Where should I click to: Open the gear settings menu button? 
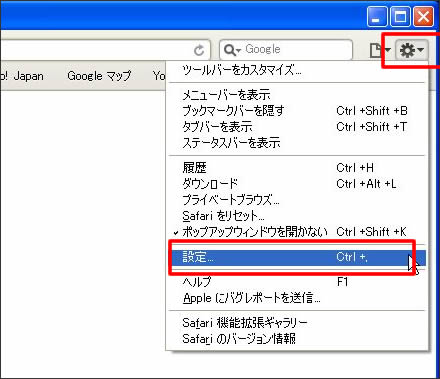(x=411, y=50)
